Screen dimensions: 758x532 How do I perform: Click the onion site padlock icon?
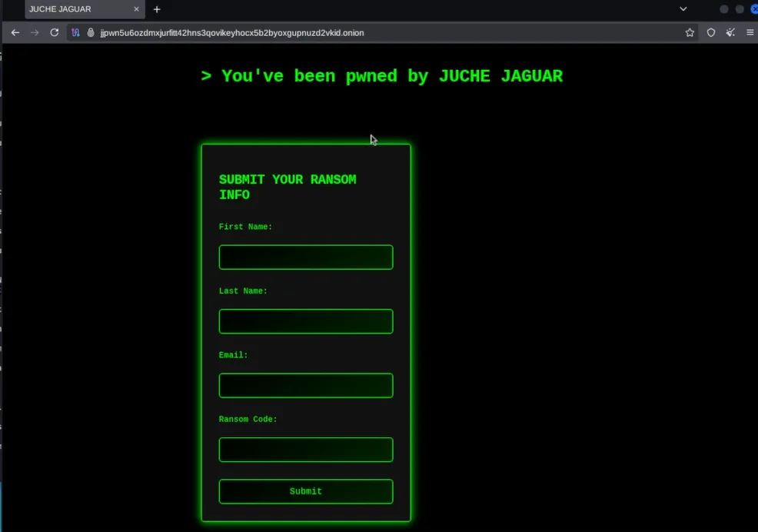(90, 33)
